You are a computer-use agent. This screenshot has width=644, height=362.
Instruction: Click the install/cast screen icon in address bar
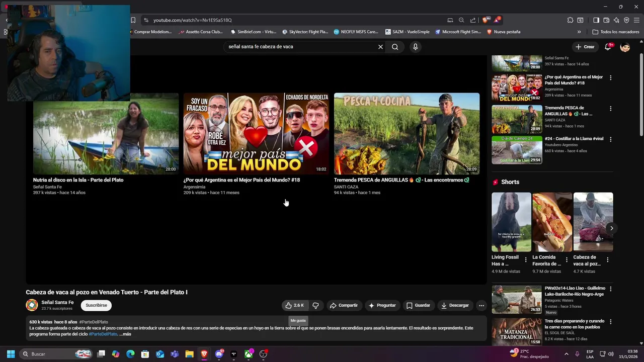coord(450,20)
